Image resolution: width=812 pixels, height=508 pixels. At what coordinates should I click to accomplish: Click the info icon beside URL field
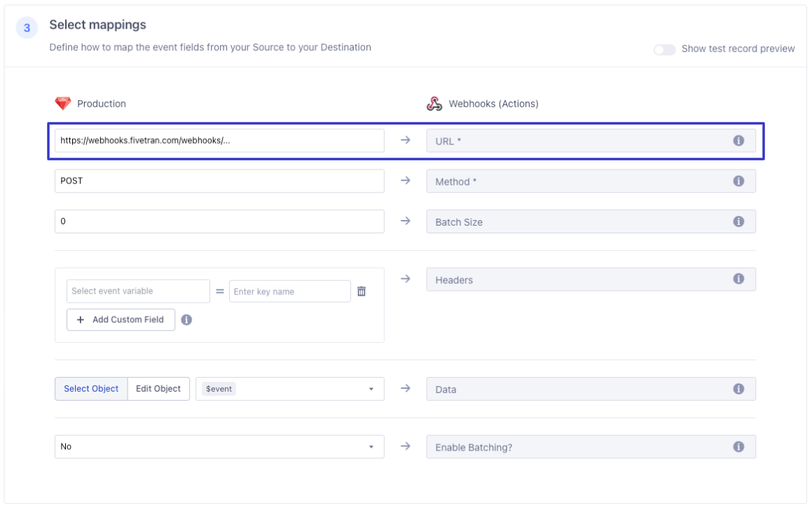[x=738, y=140]
